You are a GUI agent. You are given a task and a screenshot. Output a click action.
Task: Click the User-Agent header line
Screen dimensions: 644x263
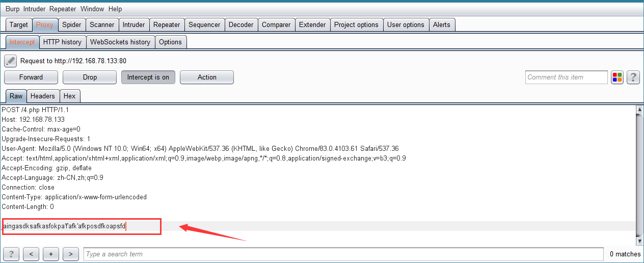200,149
